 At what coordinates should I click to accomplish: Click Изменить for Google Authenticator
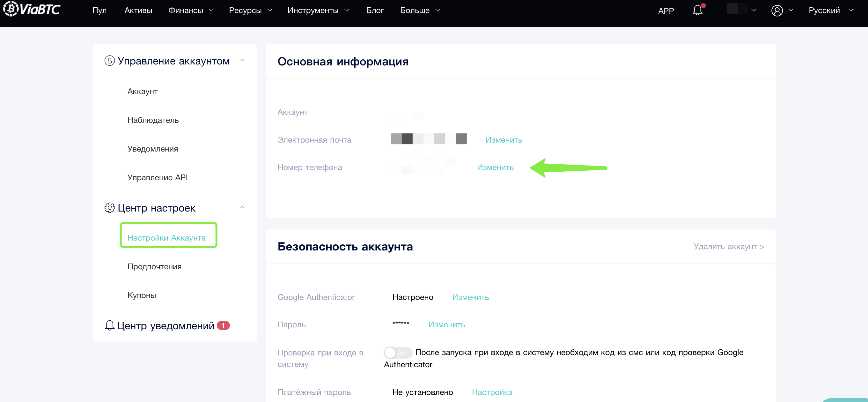470,297
